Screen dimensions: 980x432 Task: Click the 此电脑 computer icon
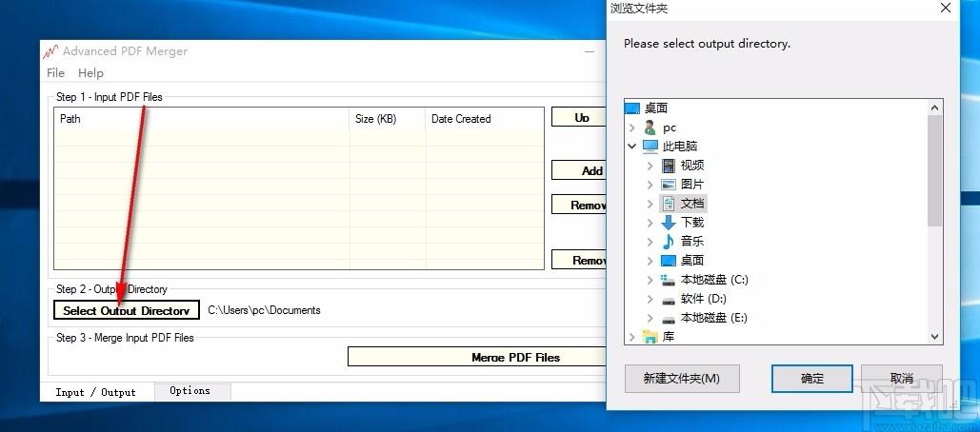pos(650,147)
